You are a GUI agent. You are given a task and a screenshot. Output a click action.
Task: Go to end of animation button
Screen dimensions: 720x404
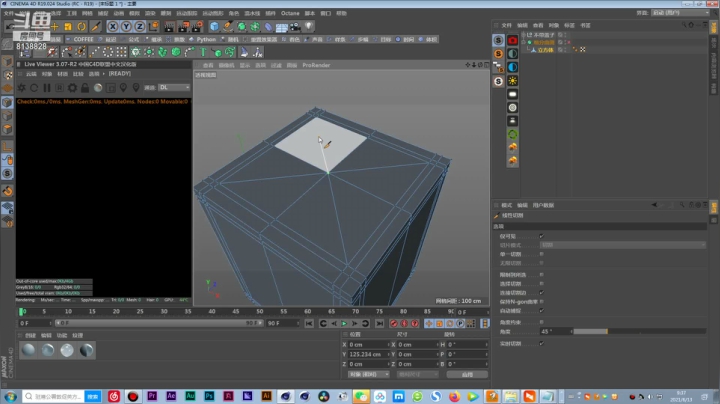point(379,324)
